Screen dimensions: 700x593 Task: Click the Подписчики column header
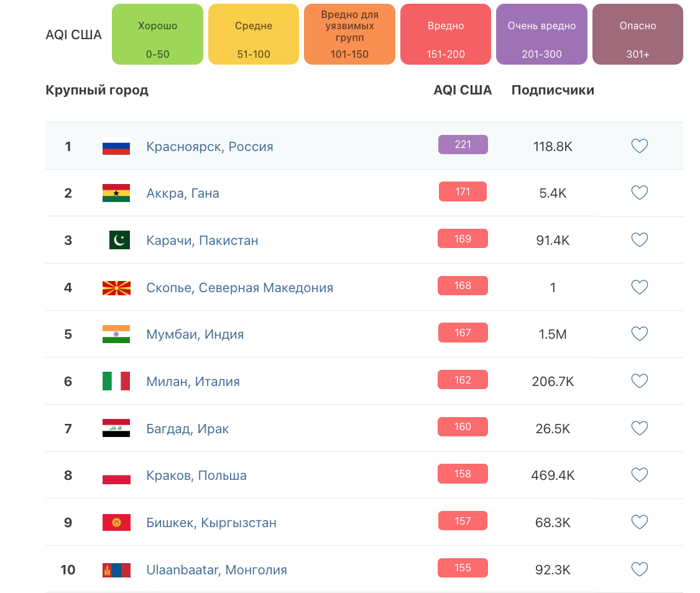tap(553, 90)
